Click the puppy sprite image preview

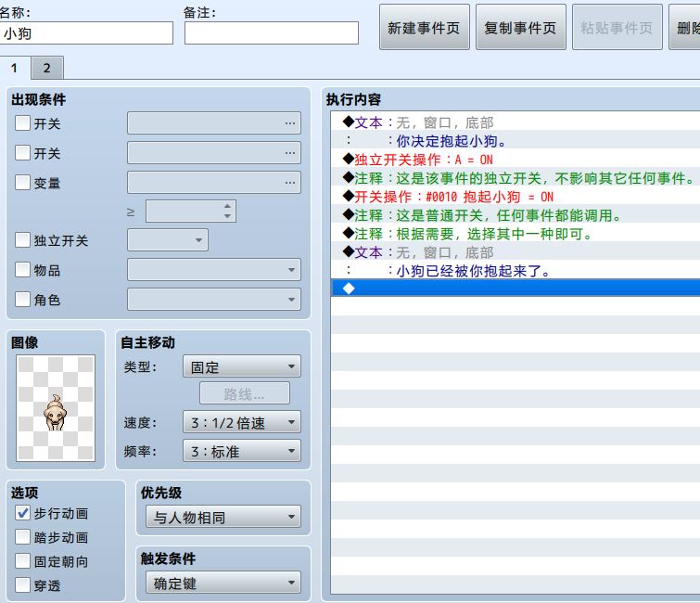(56, 408)
